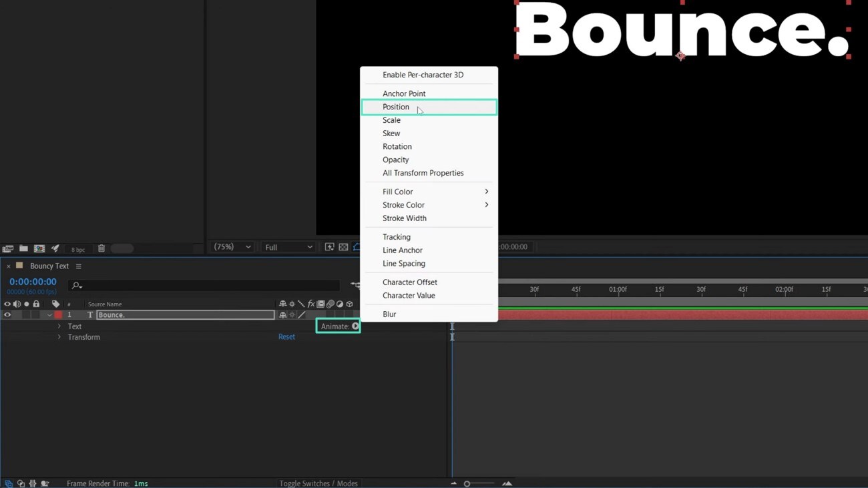868x488 pixels.
Task: Toggle Layer Switches pane icon at bottom-left
Action: [9, 484]
